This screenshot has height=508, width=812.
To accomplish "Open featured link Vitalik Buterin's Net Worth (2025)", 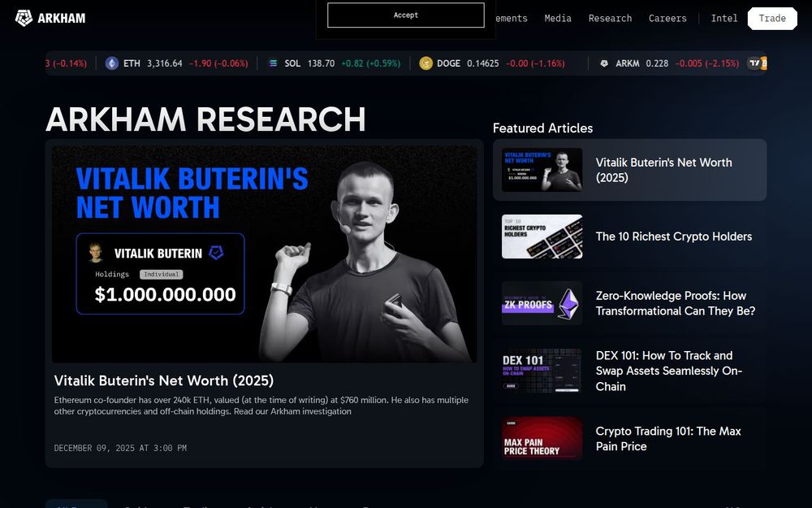I will click(x=664, y=170).
